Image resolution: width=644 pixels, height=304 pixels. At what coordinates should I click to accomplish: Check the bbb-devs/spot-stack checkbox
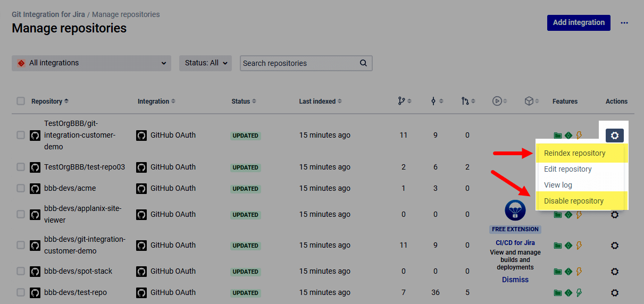point(21,271)
